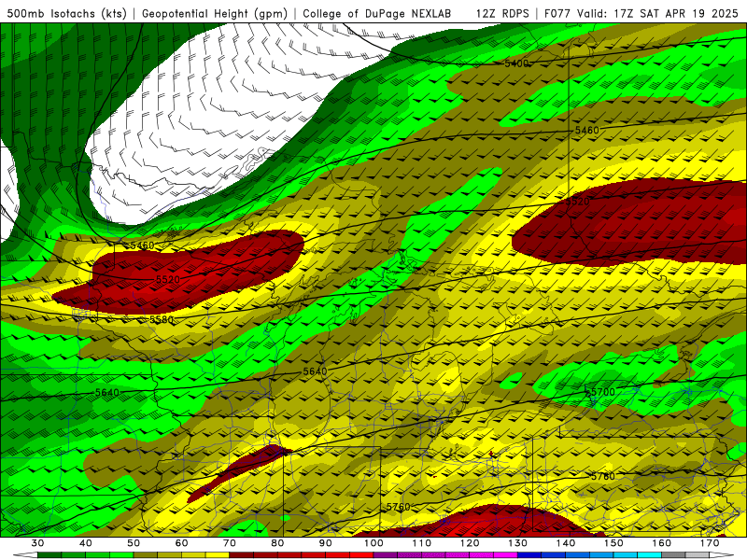The width and height of the screenshot is (747, 560).
Task: Click the olive legend swatch starting at 50
Action: pyautogui.click(x=146, y=555)
